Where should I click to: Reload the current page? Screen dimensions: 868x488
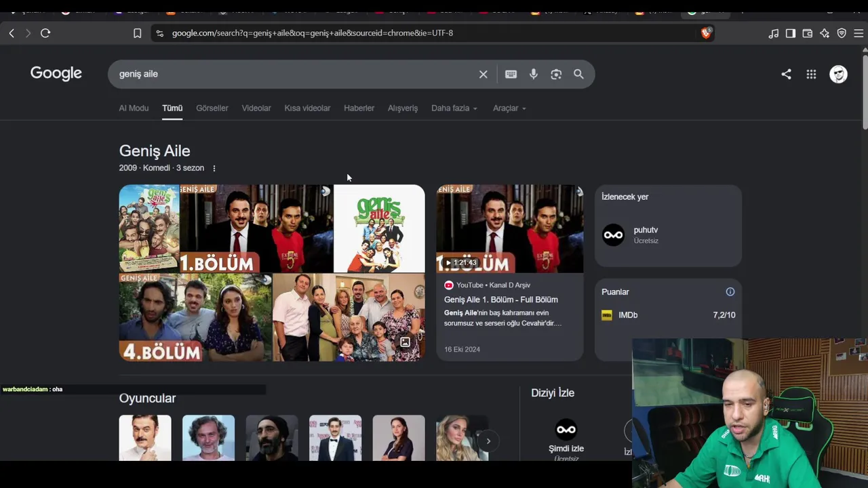tap(45, 33)
